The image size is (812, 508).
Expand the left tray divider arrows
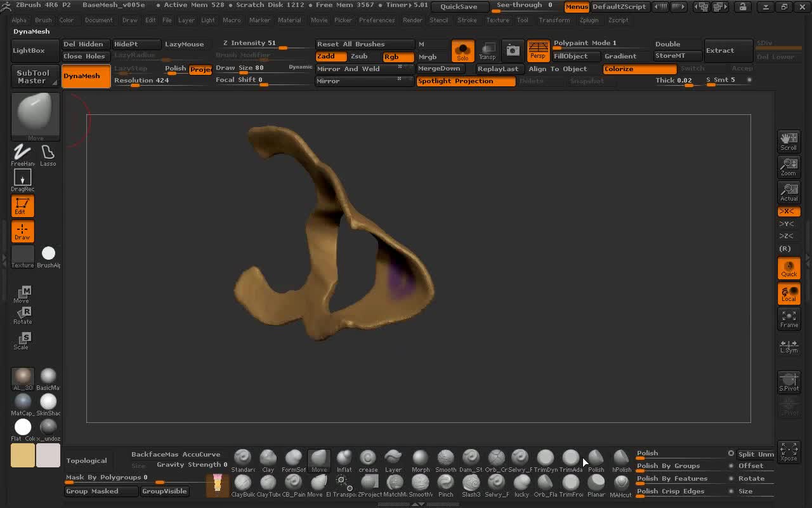pyautogui.click(x=4, y=259)
